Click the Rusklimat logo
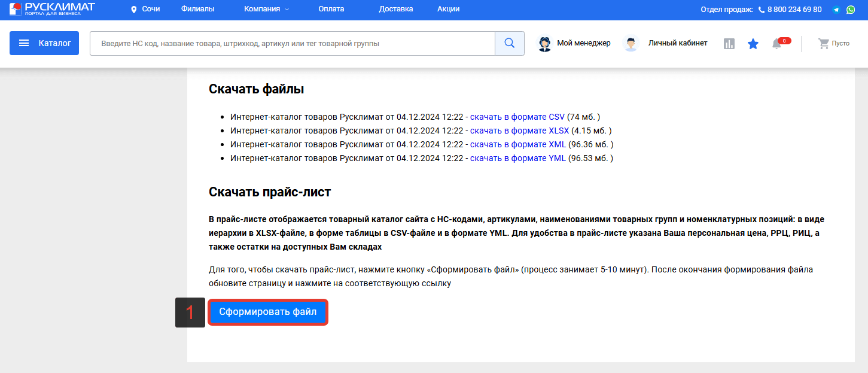 pos(52,9)
